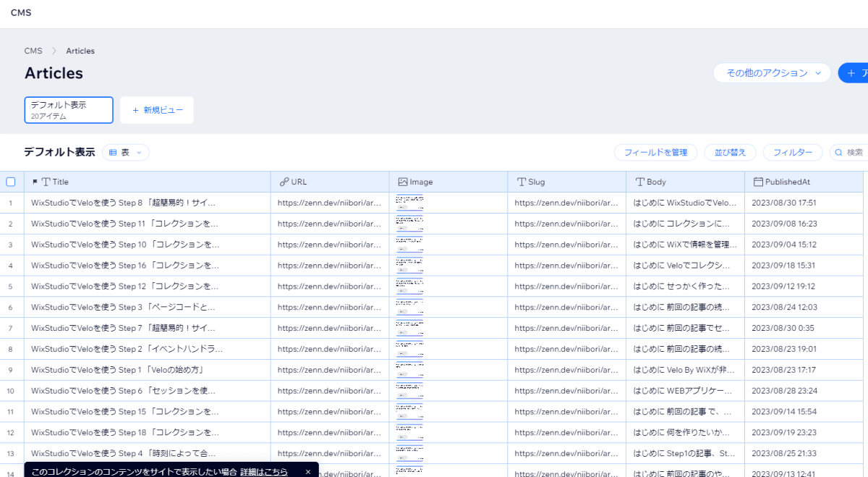This screenshot has width=868, height=477.
Task: Click URL cell in row 3
Action: click(x=330, y=245)
